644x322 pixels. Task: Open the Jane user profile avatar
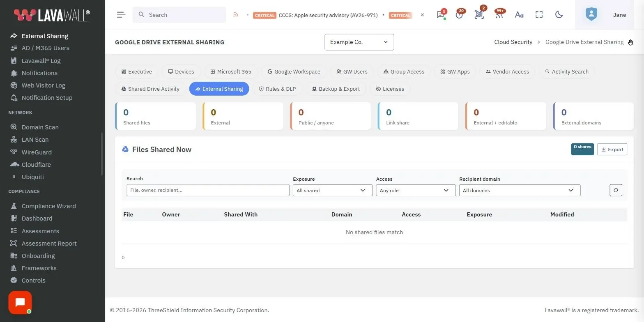tap(591, 15)
